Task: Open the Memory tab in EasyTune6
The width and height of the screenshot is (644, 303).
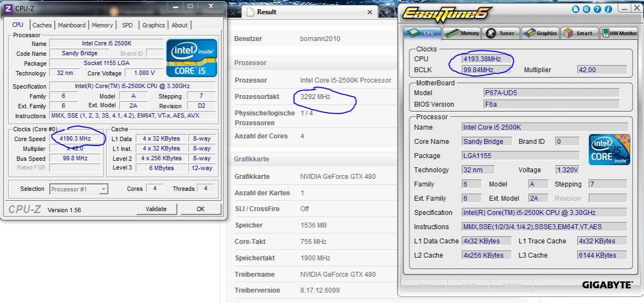Action: coord(462,33)
